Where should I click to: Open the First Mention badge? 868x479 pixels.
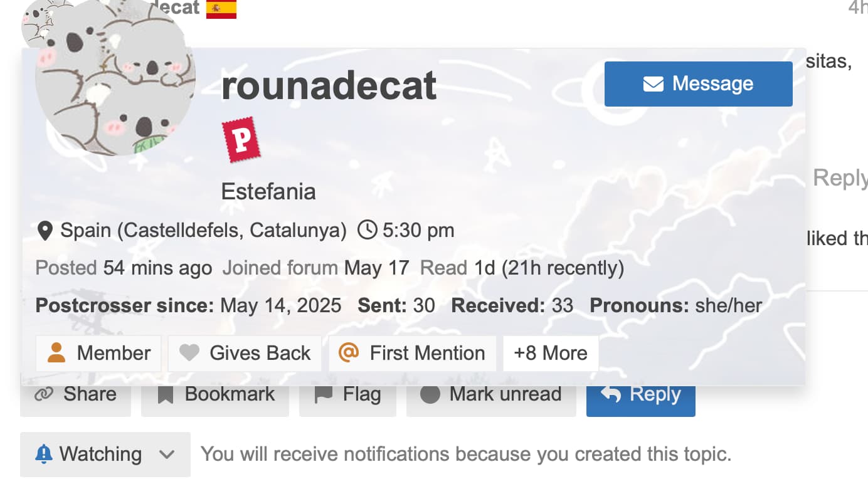tap(412, 353)
